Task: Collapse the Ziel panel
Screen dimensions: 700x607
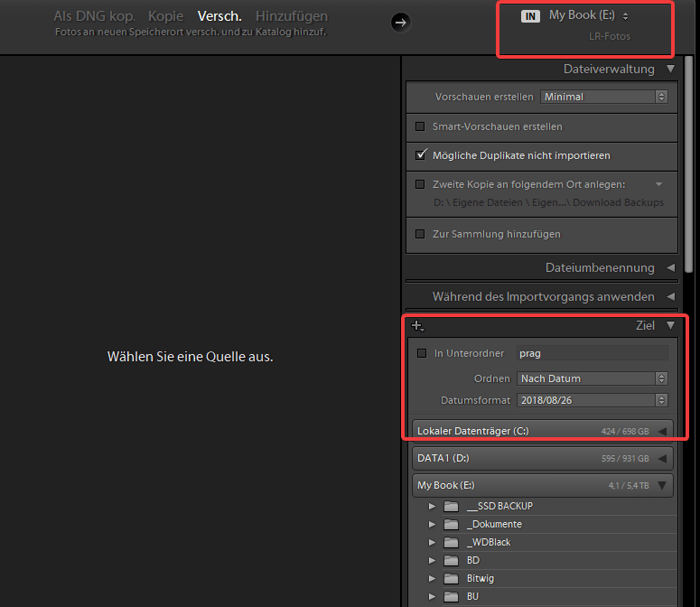Action: pos(670,325)
